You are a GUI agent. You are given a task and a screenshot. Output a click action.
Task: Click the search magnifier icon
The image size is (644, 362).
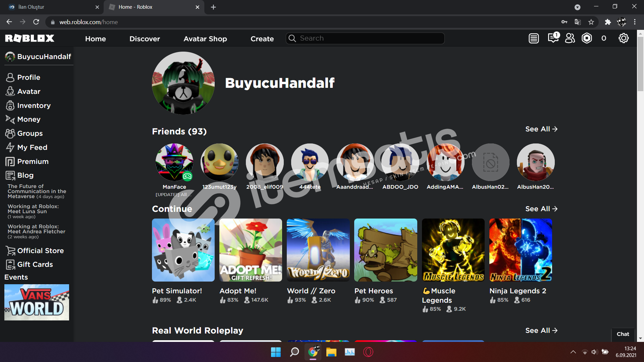coord(292,39)
